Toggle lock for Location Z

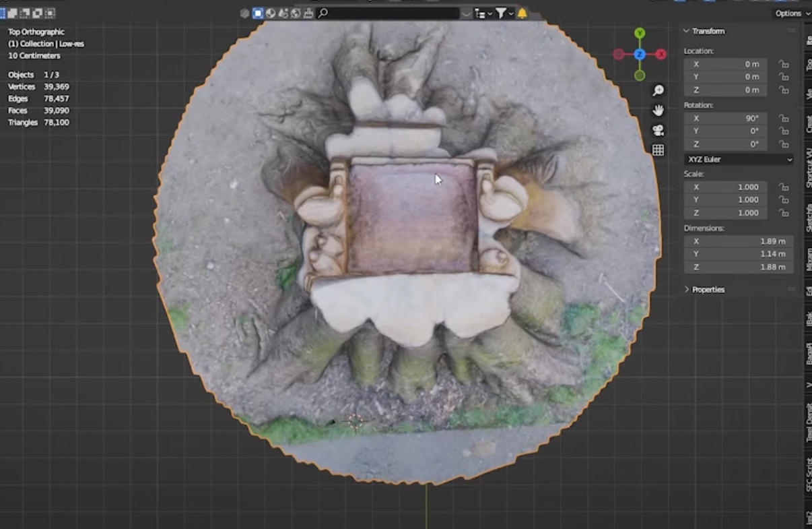(x=784, y=90)
